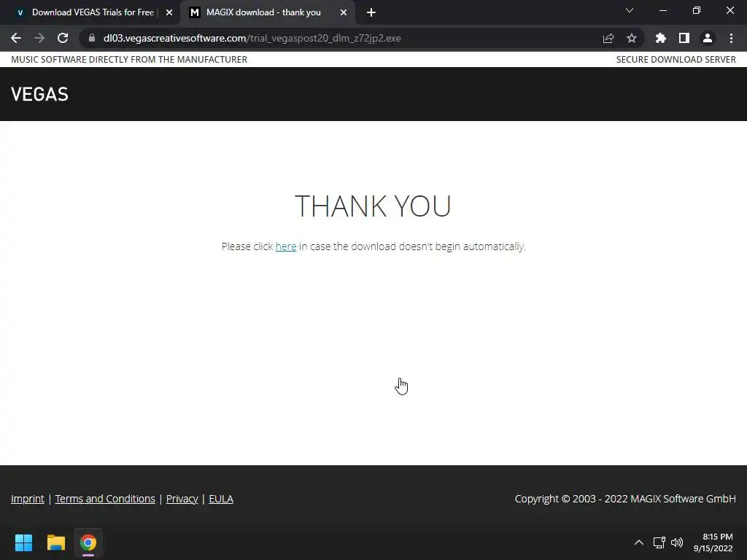The width and height of the screenshot is (747, 560).
Task: Click the MAGIX Software GmbH copyright text
Action: click(625, 499)
